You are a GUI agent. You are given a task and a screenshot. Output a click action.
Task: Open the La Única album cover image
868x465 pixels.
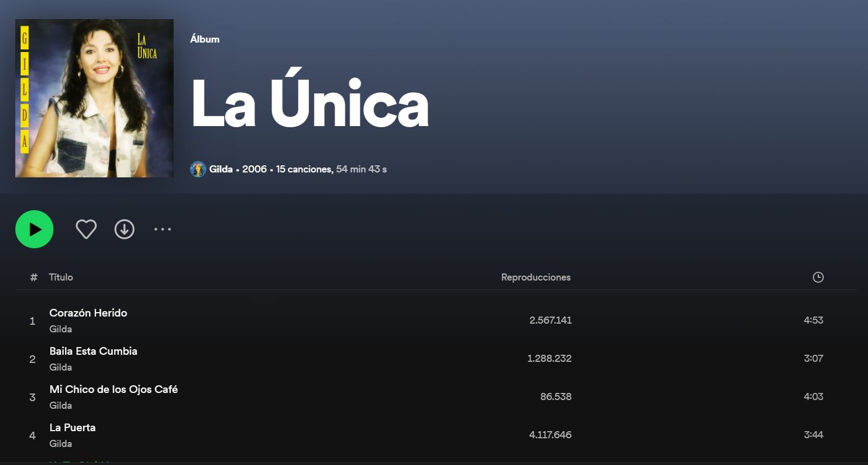coord(94,98)
